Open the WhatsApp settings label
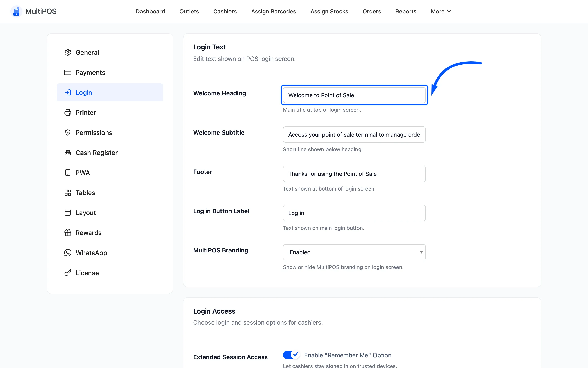 tap(91, 253)
